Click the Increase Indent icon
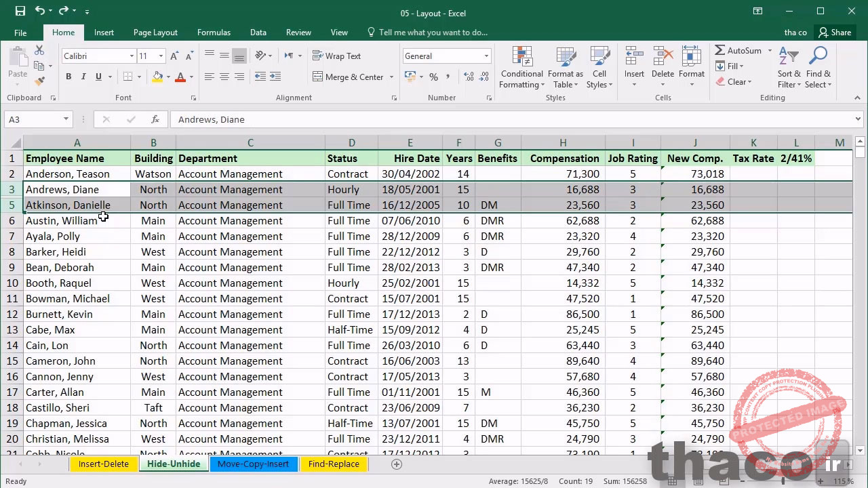868x488 pixels. point(275,77)
